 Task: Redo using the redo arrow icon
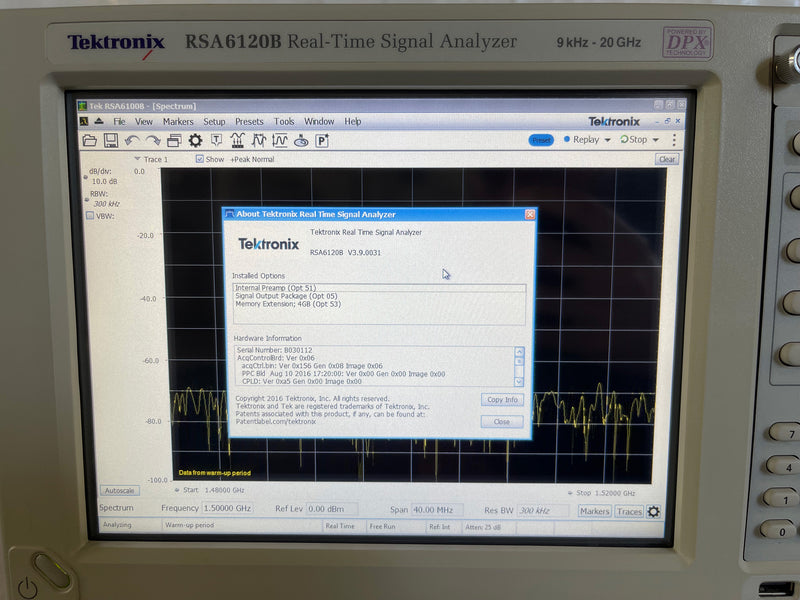pos(153,141)
